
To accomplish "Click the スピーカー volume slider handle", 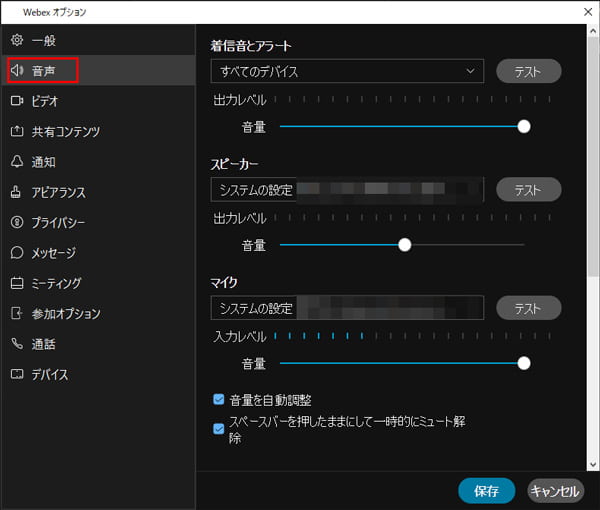I will tap(404, 244).
